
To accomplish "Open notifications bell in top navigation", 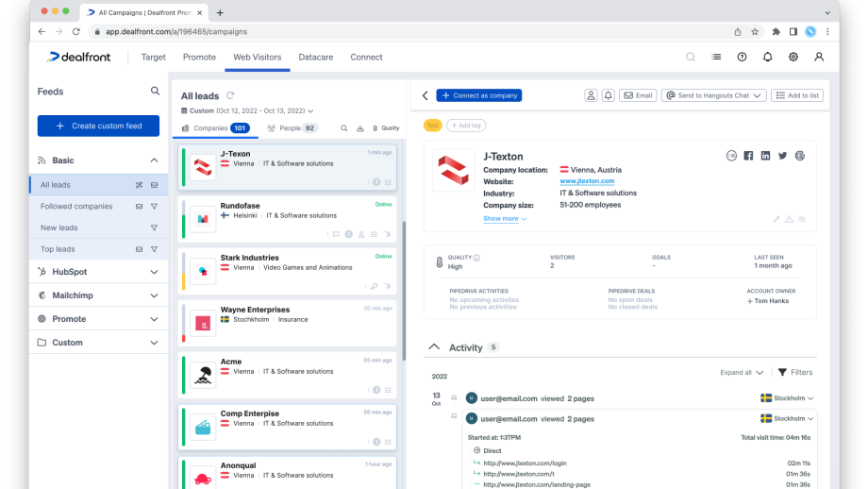I will 768,57.
